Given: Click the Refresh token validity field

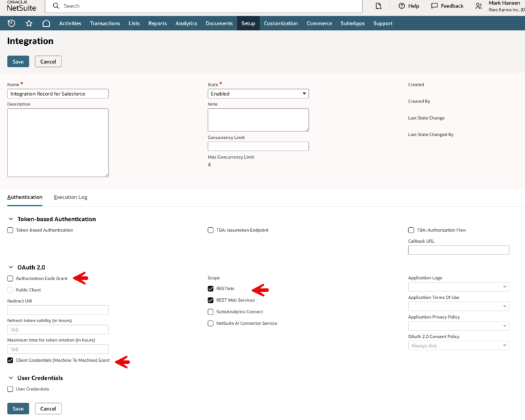Looking at the screenshot, I should 57,329.
